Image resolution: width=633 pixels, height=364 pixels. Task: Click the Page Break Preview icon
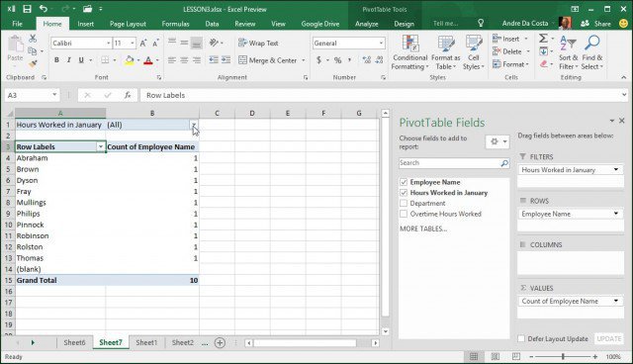(516, 356)
